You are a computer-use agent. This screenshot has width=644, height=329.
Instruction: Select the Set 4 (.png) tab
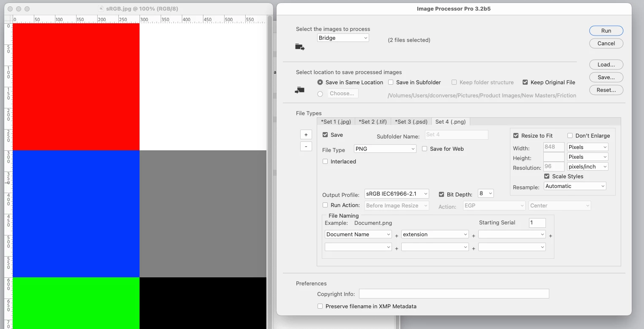click(x=450, y=122)
